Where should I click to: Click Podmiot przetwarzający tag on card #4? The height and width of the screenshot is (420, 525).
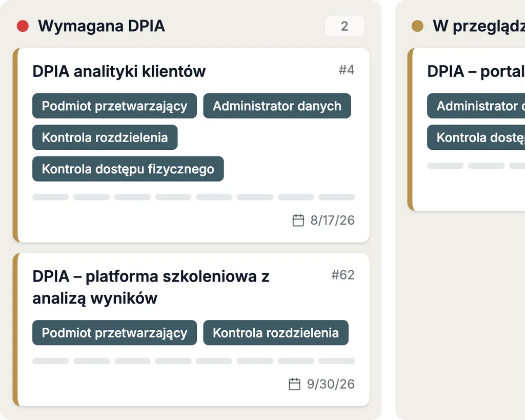point(114,106)
